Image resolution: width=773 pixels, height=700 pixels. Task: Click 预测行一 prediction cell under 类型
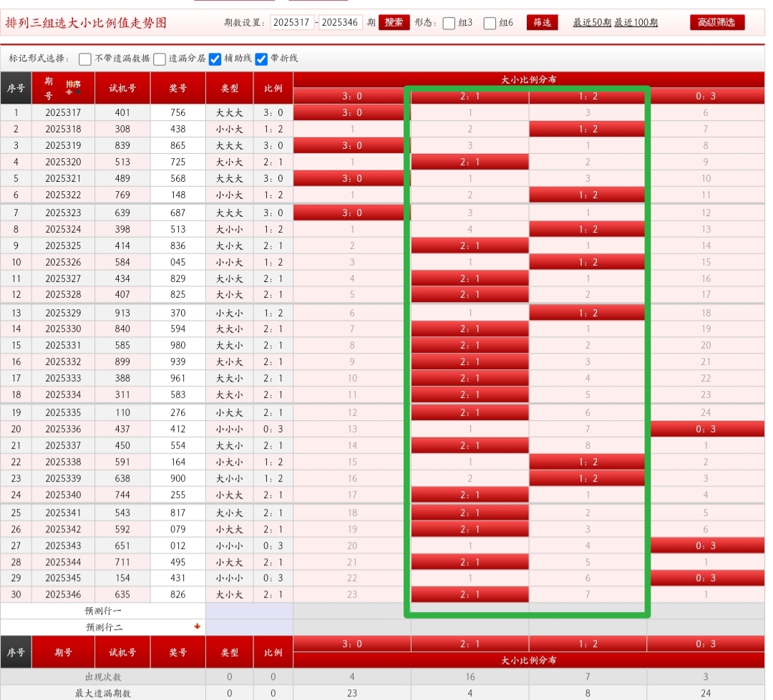coord(229,611)
